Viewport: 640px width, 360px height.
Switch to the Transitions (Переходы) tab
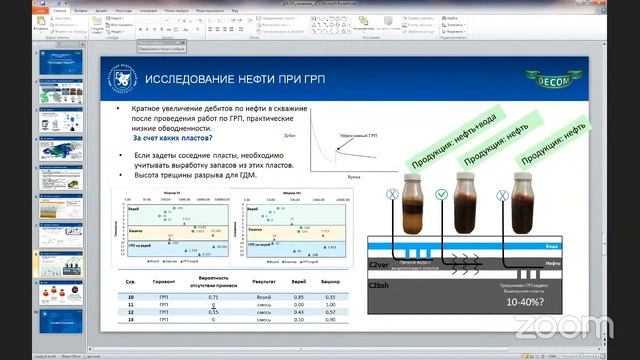pyautogui.click(x=124, y=11)
